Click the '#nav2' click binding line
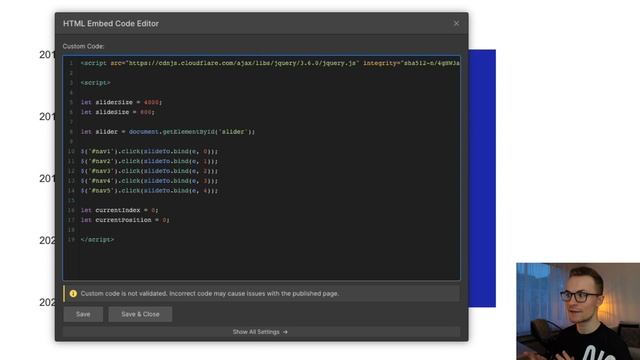Screen dimensions: 640x360 click(x=149, y=161)
